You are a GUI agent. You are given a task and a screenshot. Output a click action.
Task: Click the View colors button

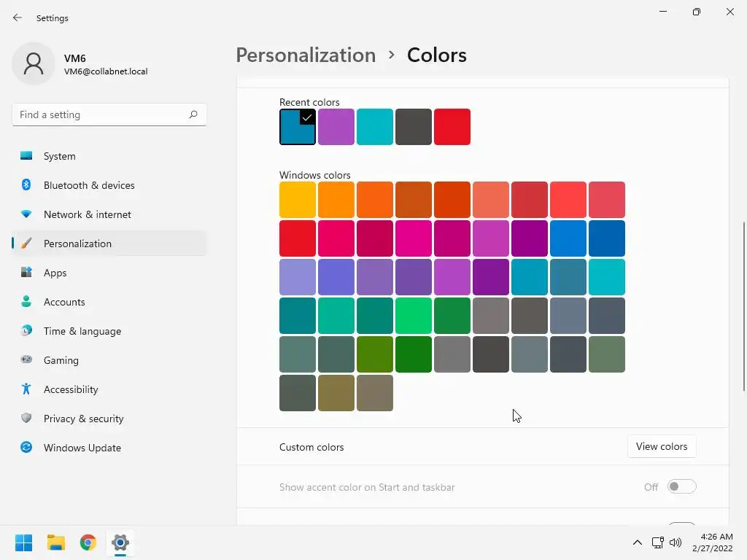pyautogui.click(x=661, y=447)
